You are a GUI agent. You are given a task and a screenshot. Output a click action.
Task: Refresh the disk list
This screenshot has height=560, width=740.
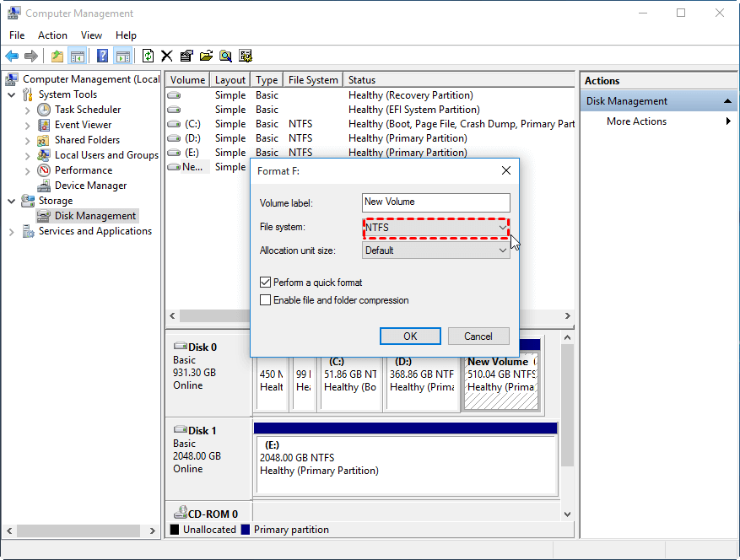[x=148, y=56]
